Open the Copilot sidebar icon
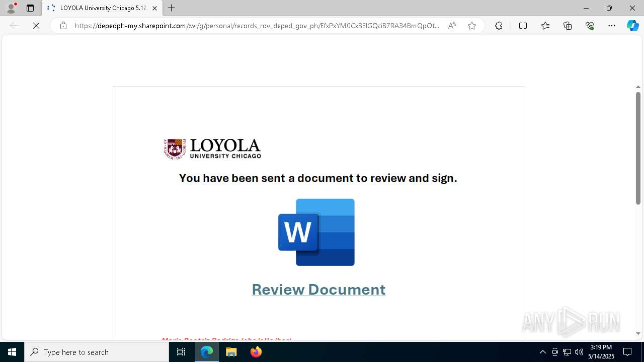Viewport: 644px width, 362px height. 632,26
